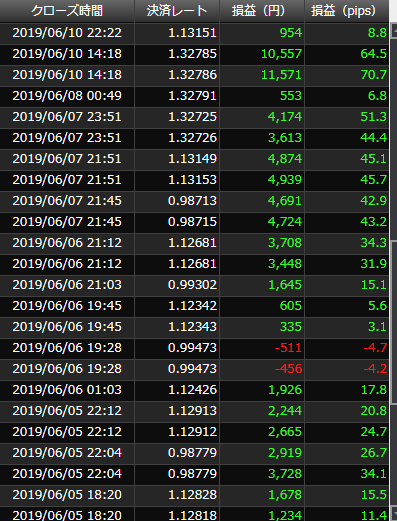Select pips cell 24.7
Viewport: 397px width, 521px height.
347,432
